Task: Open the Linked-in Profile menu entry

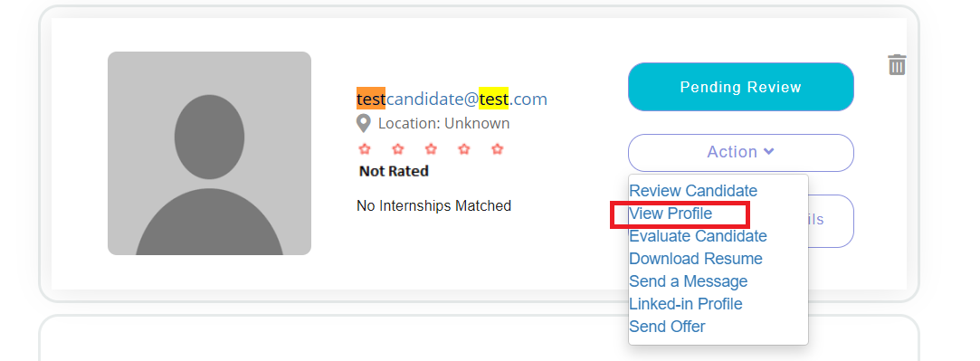Action: (x=686, y=304)
